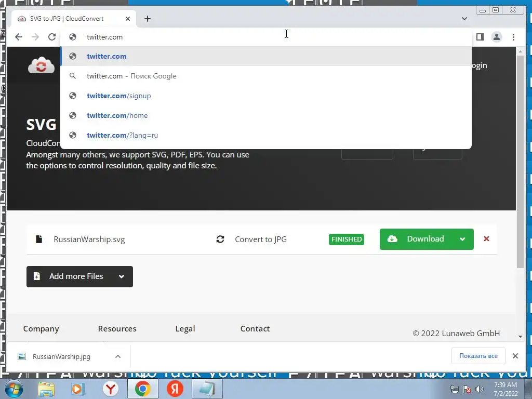
Task: Click the copyright 2022 Lunaweb GmbH text
Action: pyautogui.click(x=456, y=333)
